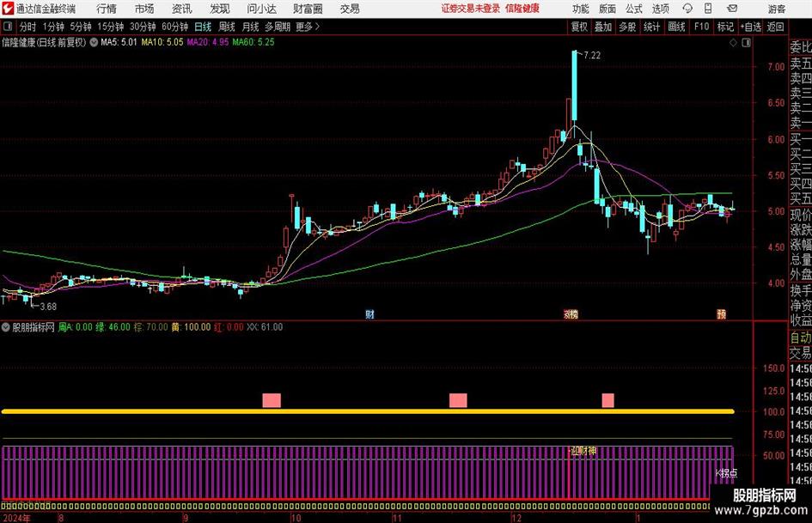Image resolution: width=812 pixels, height=523 pixels.
Task: Toggle the side panel icon at chart top-right
Action: click(x=746, y=43)
